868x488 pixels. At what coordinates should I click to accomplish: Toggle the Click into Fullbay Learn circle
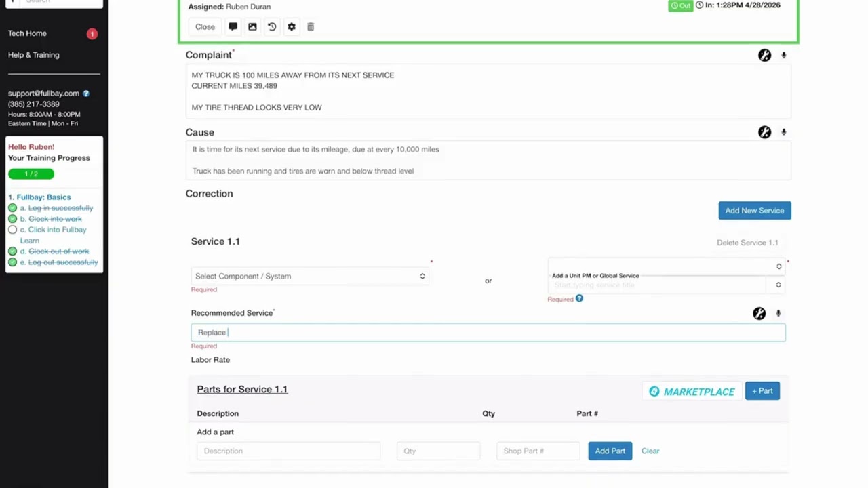pos(12,230)
